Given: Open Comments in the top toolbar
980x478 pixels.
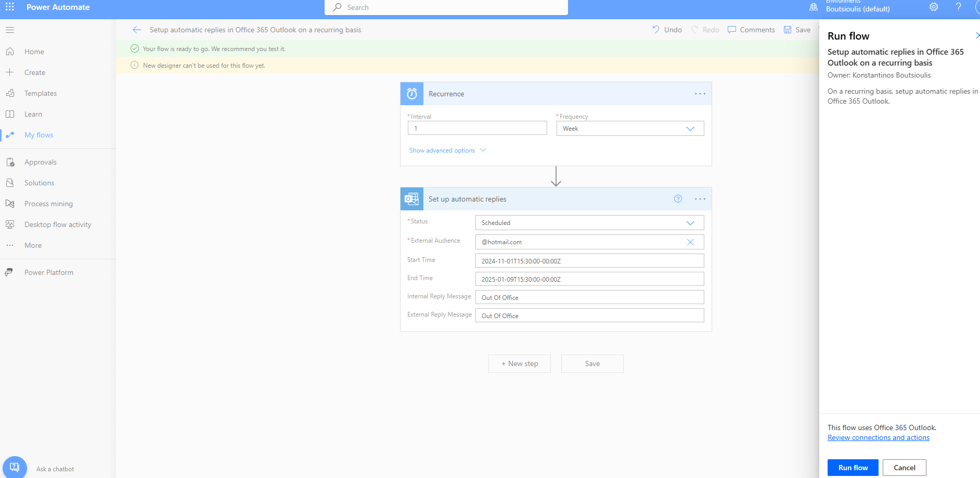Looking at the screenshot, I should point(751,30).
